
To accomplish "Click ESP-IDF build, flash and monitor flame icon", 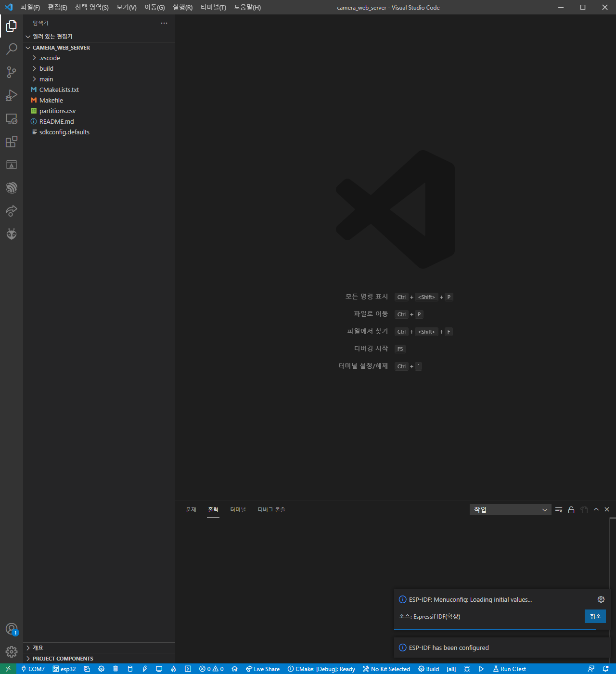I will (x=173, y=669).
